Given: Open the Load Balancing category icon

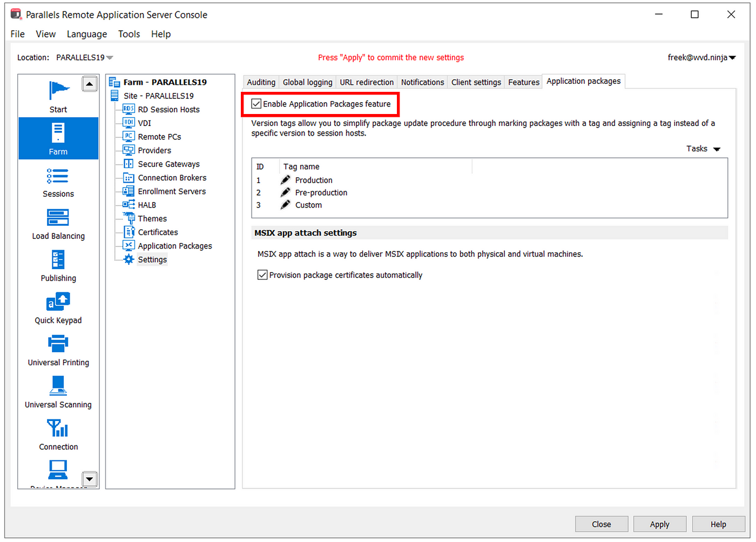Looking at the screenshot, I should tap(58, 218).
